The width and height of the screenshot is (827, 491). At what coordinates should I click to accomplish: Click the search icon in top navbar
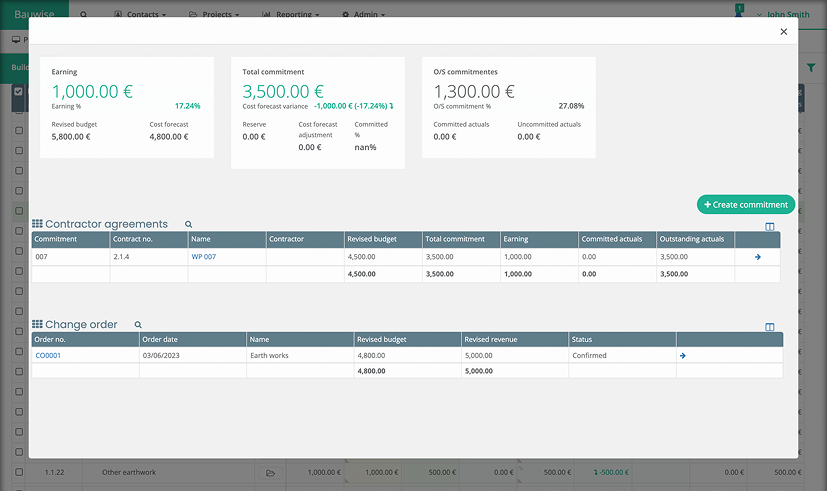[83, 15]
